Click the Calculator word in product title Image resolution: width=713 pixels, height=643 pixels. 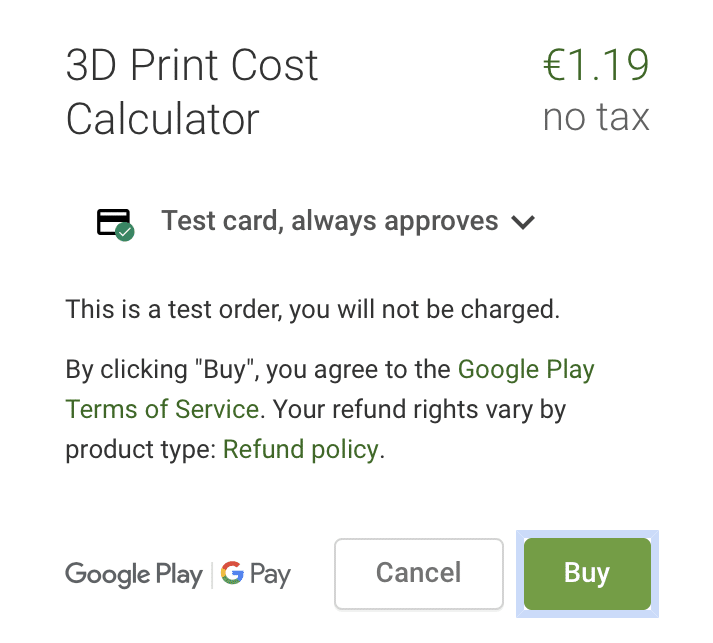[162, 119]
